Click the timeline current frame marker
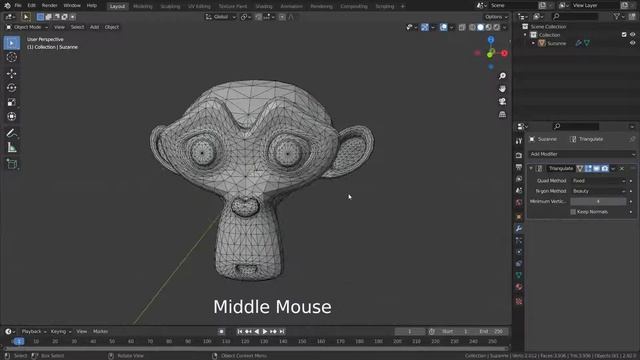Image resolution: width=640 pixels, height=360 pixels. 18,341
